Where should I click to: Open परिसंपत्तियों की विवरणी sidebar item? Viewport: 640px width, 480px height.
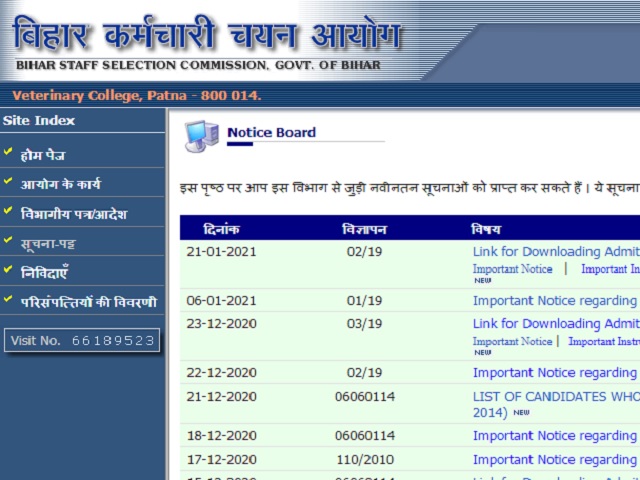point(89,302)
